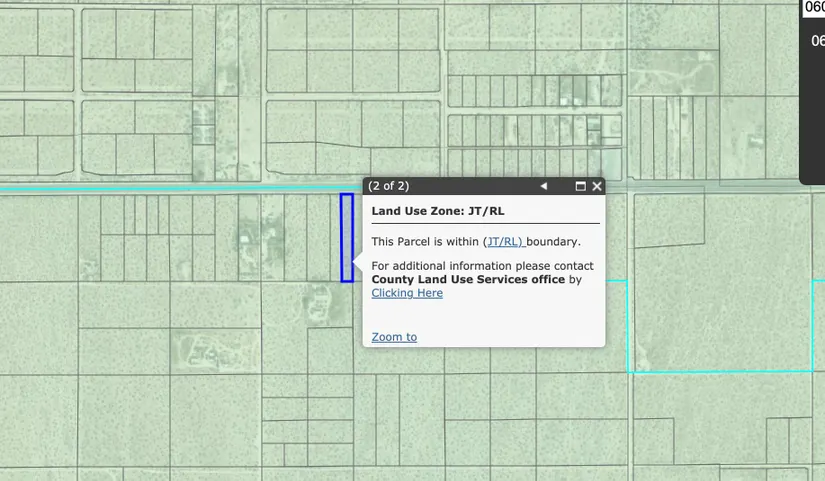The image size is (825, 481).
Task: Go to previous feature in popup
Action: 544,186
